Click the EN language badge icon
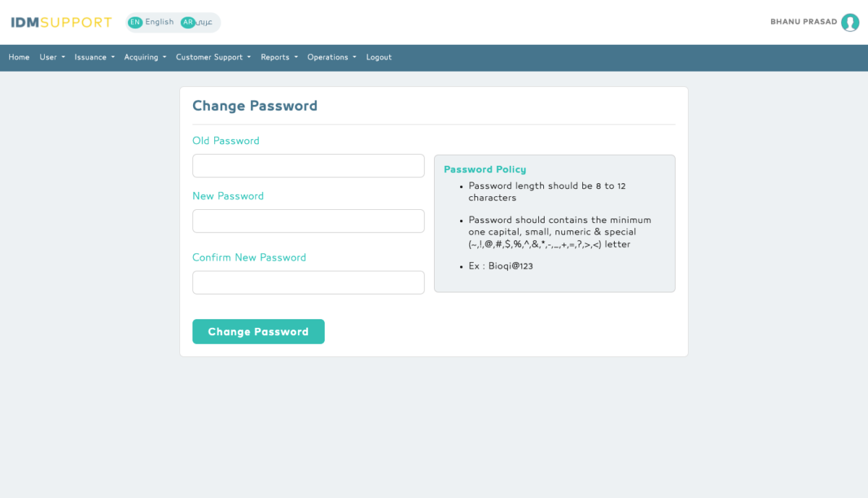The image size is (868, 498). [135, 22]
